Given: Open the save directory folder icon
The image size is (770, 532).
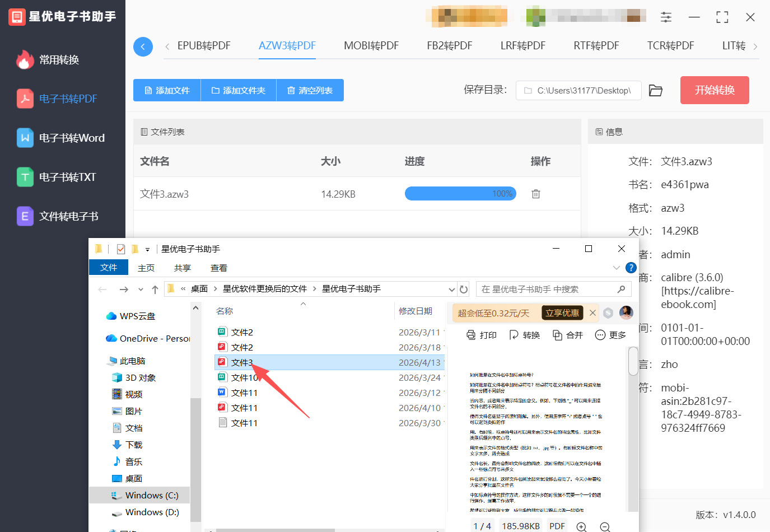Looking at the screenshot, I should pyautogui.click(x=656, y=91).
